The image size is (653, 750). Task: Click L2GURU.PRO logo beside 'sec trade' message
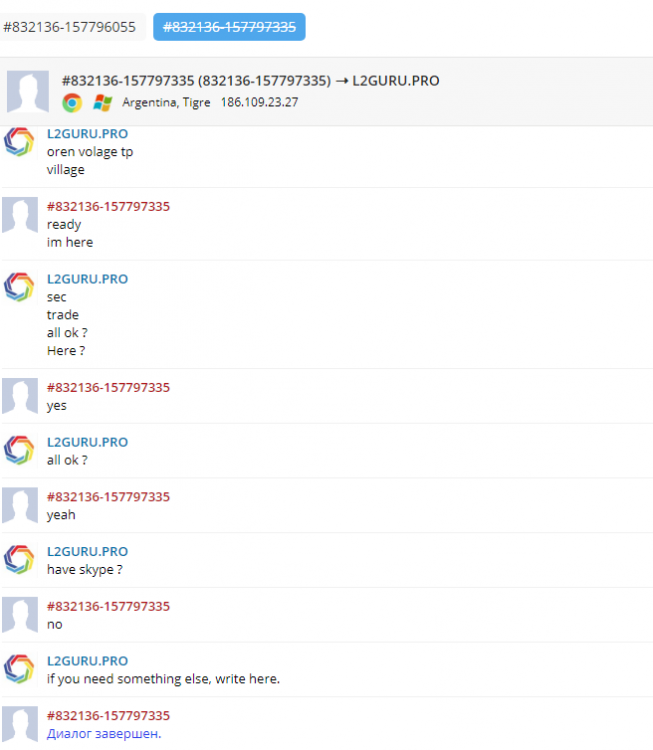click(x=19, y=288)
